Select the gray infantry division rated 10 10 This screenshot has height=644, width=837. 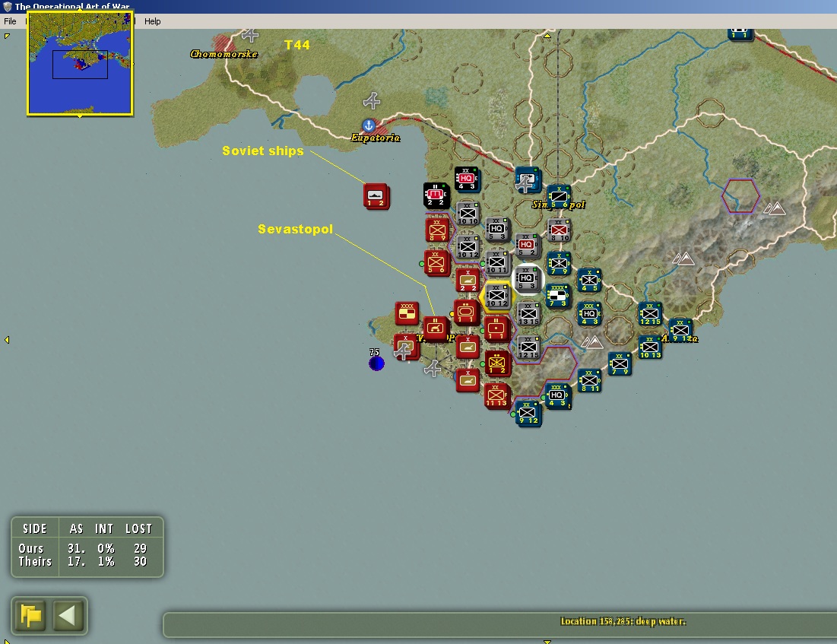[468, 214]
